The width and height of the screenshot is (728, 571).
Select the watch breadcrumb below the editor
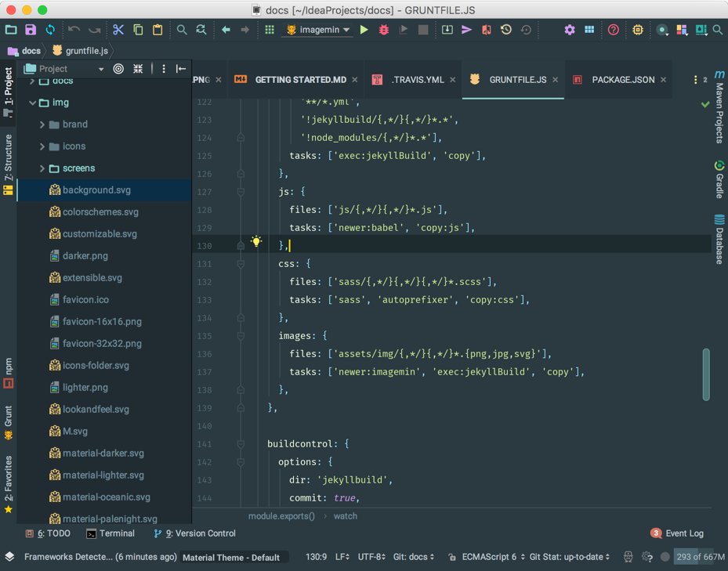(x=345, y=516)
